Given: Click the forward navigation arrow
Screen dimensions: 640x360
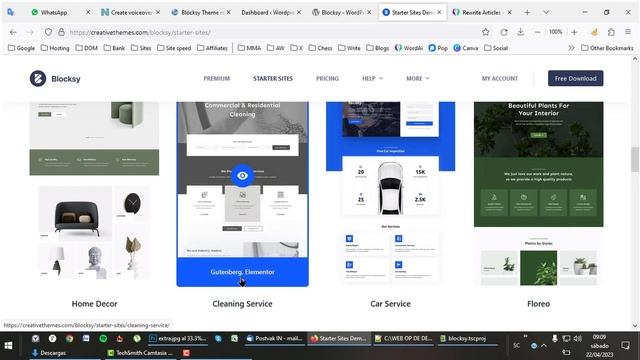Looking at the screenshot, I should coord(30,32).
